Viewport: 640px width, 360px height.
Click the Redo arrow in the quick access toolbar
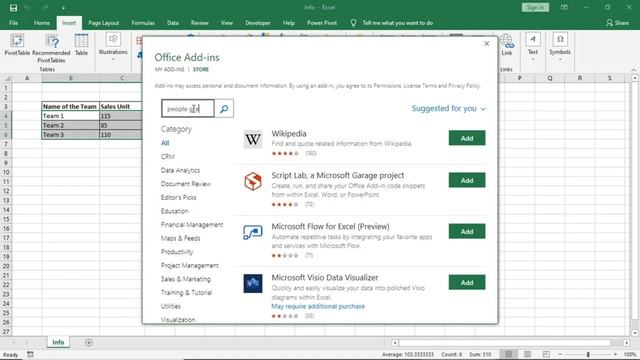[x=45, y=8]
